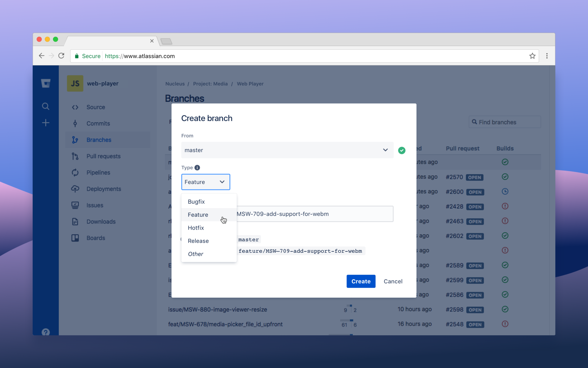The image size is (588, 368).
Task: Select the Other type option
Action: coord(196,254)
